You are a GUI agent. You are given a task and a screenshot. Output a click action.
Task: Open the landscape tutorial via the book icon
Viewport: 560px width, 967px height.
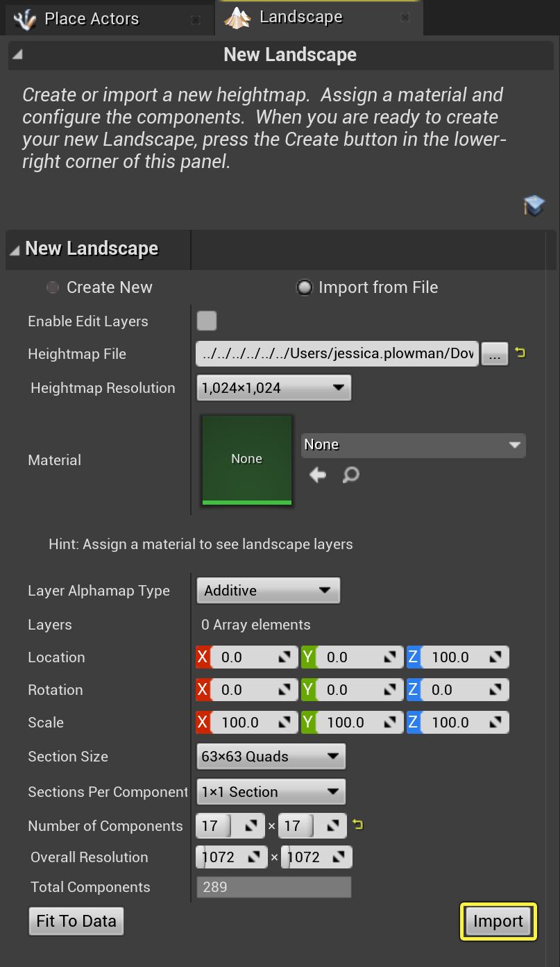click(x=534, y=205)
